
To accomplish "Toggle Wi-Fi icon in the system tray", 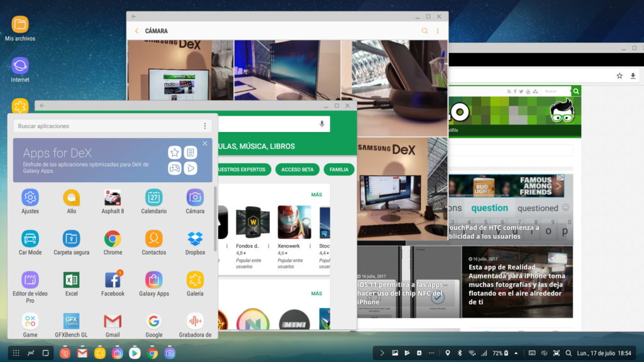I will pyautogui.click(x=472, y=353).
